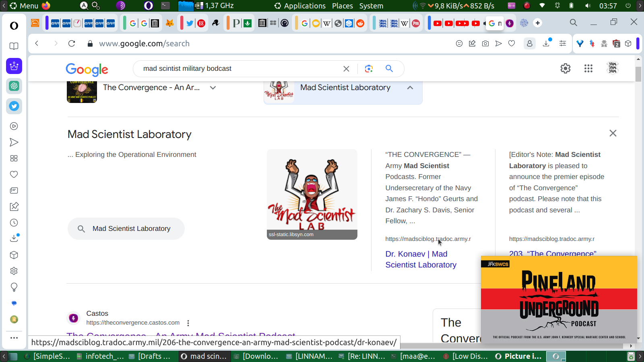Open the System menu

[x=371, y=6]
